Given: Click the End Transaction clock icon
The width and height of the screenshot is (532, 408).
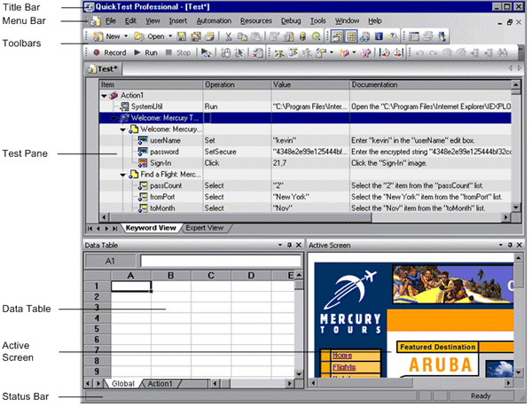Looking at the screenshot, I should 398,53.
